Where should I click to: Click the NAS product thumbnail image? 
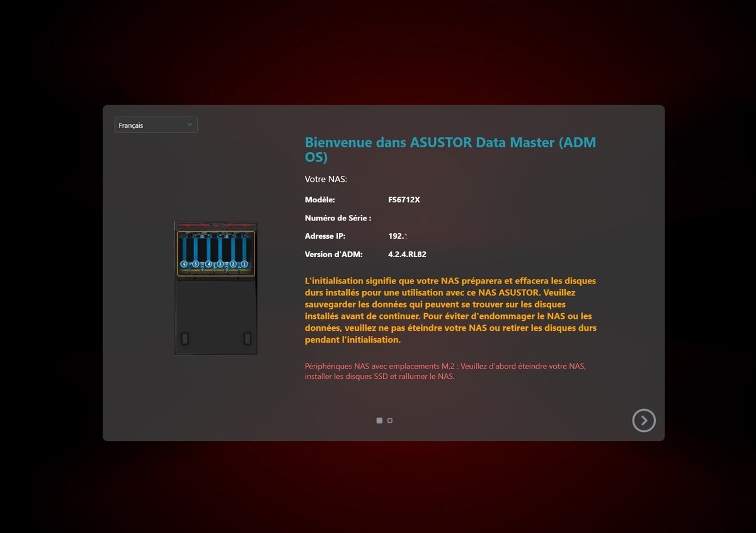(x=215, y=287)
